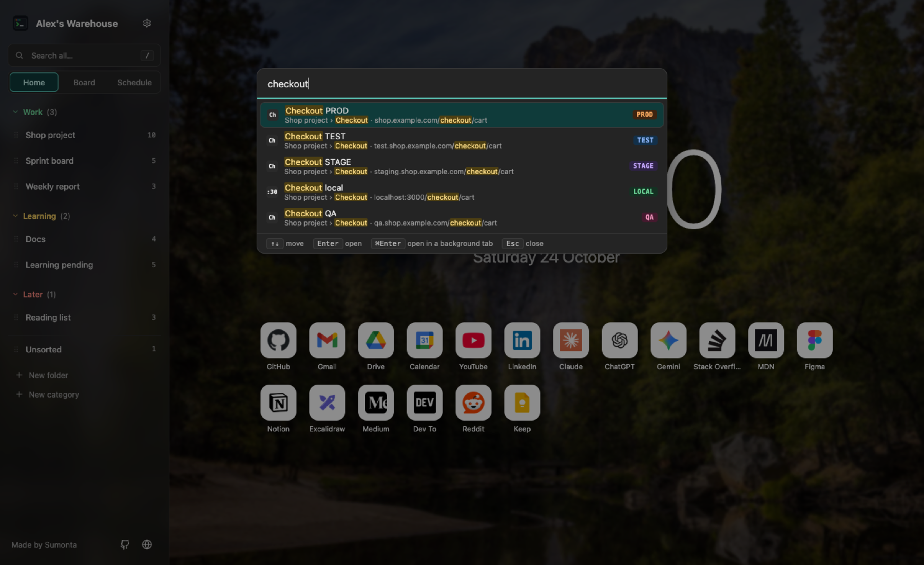Click the checkout query input box
The image size is (924, 565).
(461, 84)
